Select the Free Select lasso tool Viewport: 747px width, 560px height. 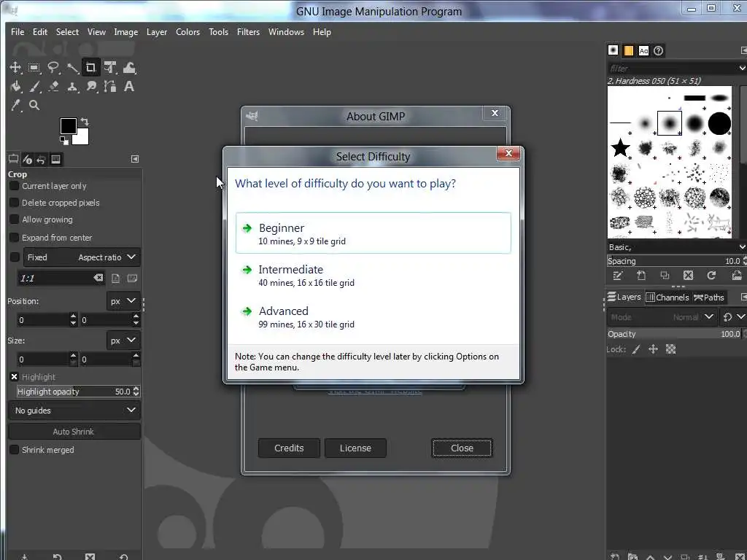point(53,68)
